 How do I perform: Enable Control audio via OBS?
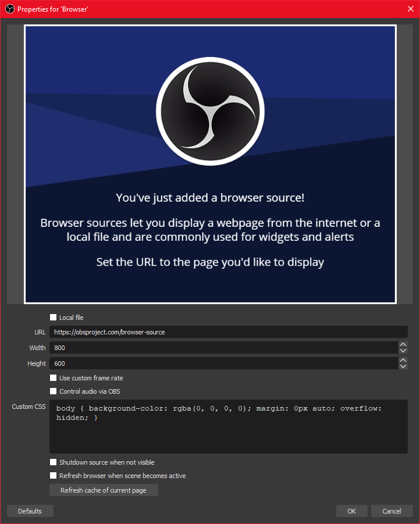tap(53, 391)
